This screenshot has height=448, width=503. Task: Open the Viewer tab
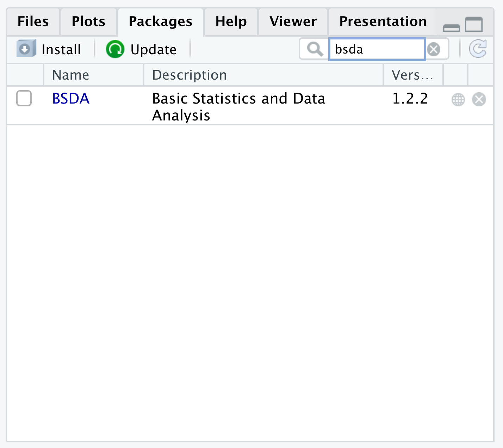point(293,21)
